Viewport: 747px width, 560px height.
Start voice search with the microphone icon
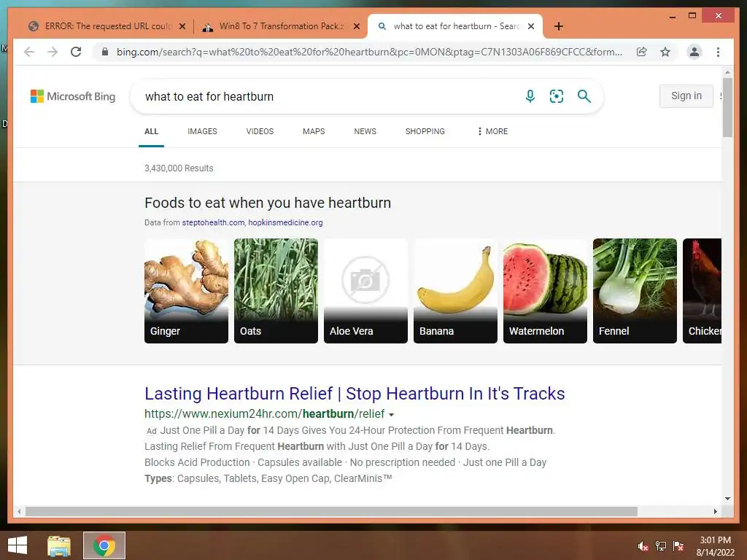click(530, 96)
